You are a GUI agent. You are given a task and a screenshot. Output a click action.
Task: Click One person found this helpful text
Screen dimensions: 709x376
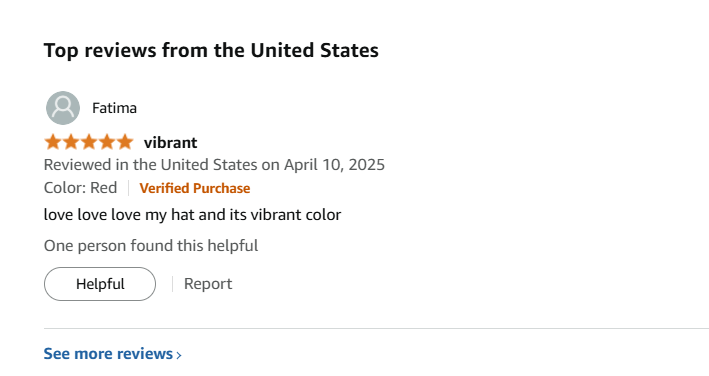[x=151, y=245]
